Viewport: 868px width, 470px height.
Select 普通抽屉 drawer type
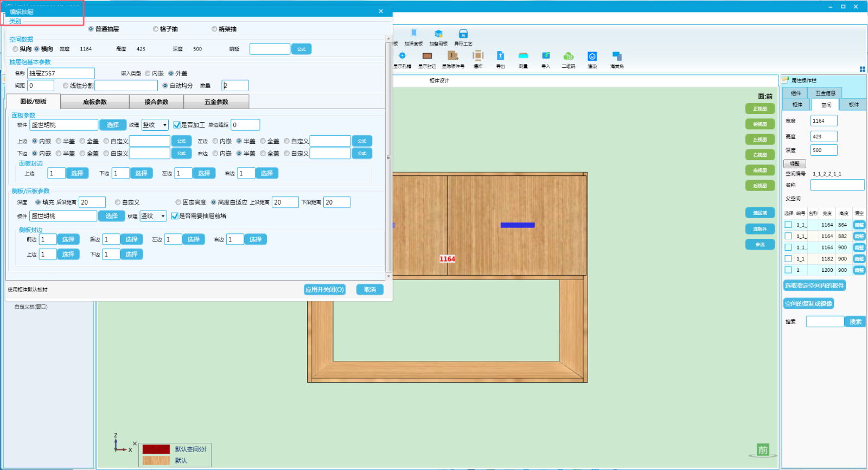click(91, 29)
